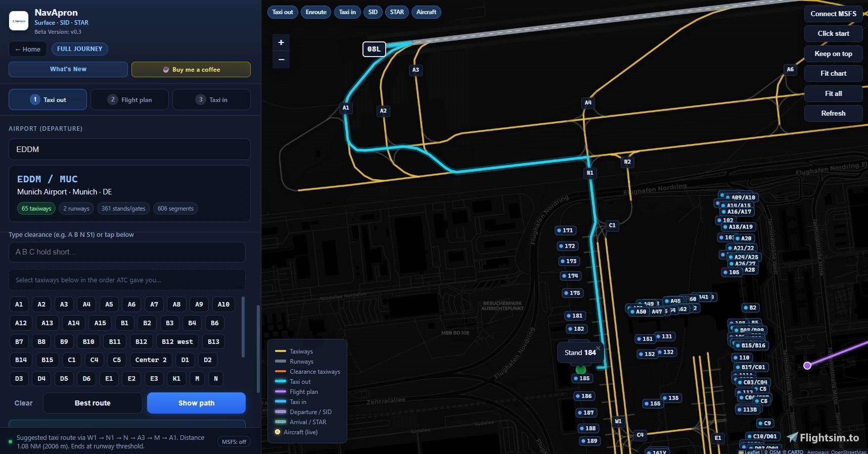Focus the departure airport EDDM field
868x454 pixels.
click(x=129, y=149)
